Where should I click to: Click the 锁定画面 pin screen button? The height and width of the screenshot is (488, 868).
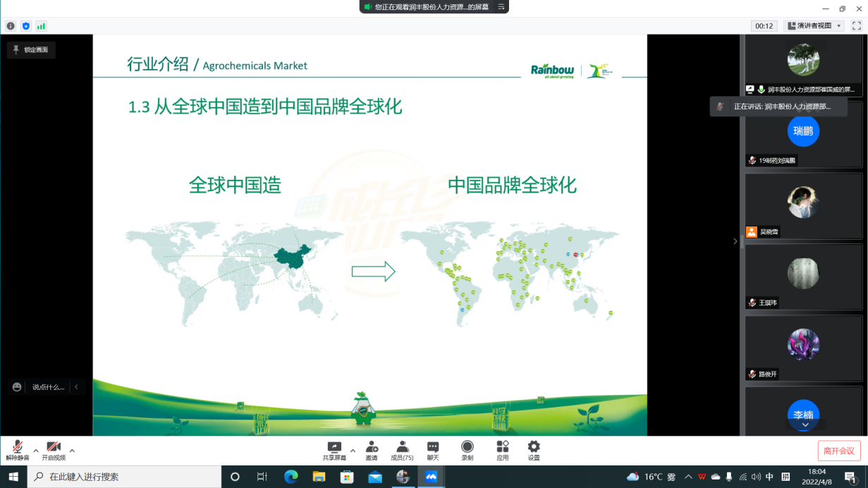(31, 50)
